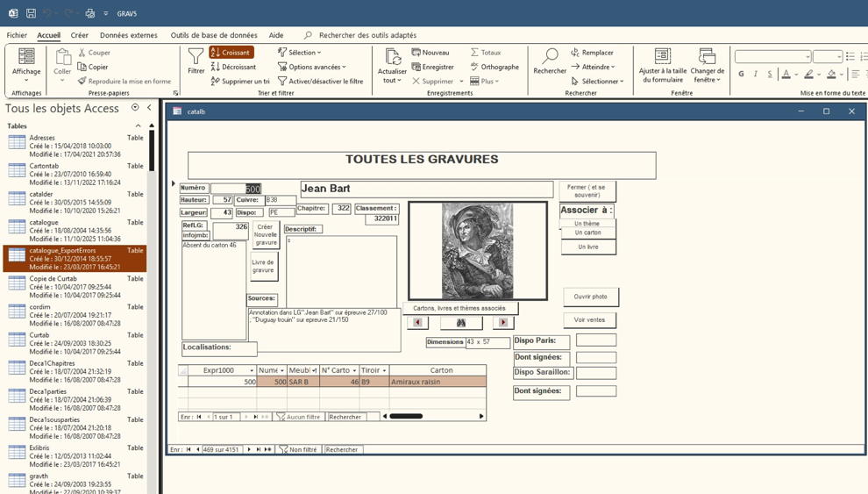
Task: Open Changer de fenêtre dropdown
Action: tap(707, 65)
